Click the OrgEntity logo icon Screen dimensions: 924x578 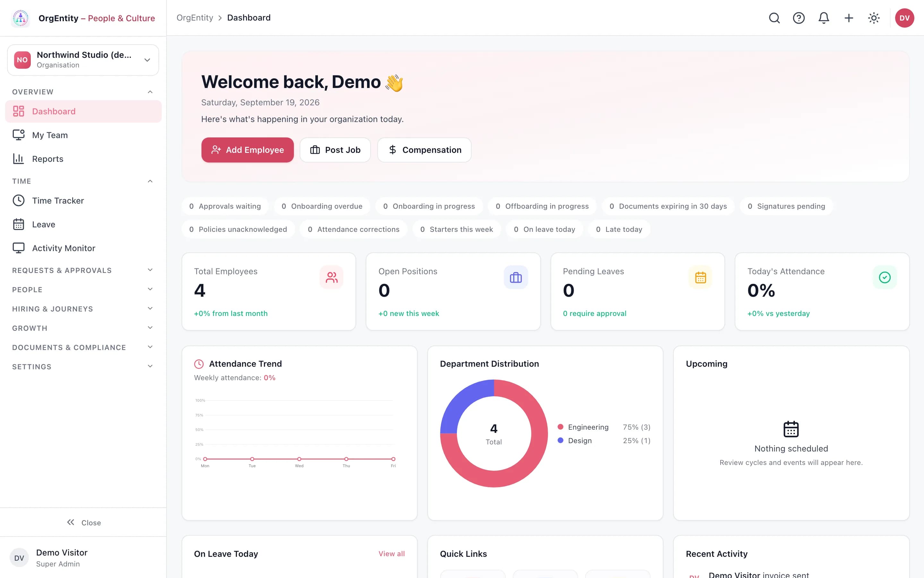coord(21,18)
